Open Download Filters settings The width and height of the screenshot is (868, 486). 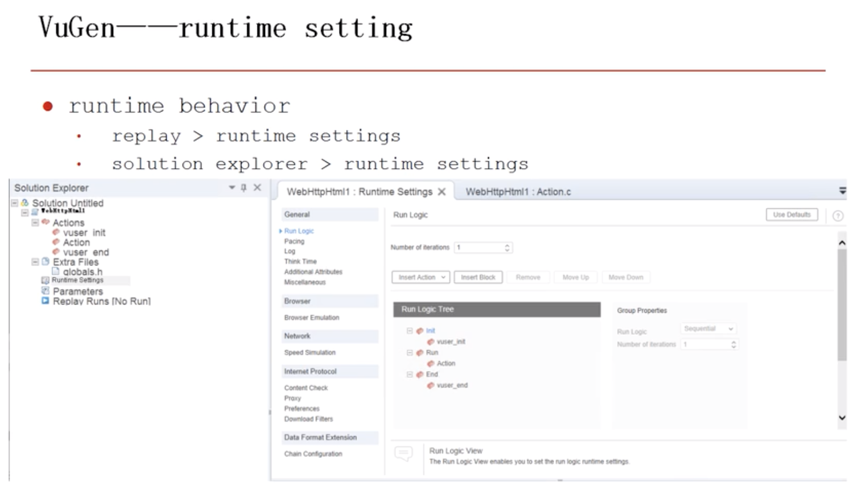(x=308, y=419)
